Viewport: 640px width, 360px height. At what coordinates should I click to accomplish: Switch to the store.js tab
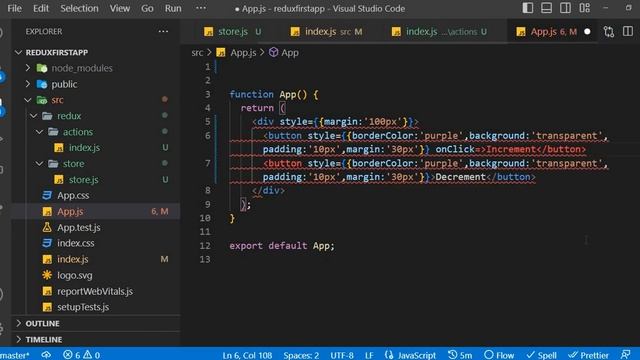point(233,31)
